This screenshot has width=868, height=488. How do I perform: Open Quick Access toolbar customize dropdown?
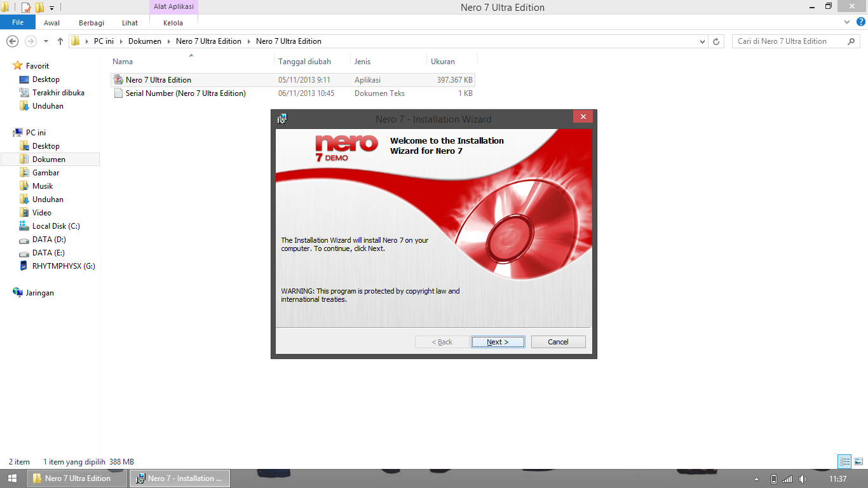(52, 8)
